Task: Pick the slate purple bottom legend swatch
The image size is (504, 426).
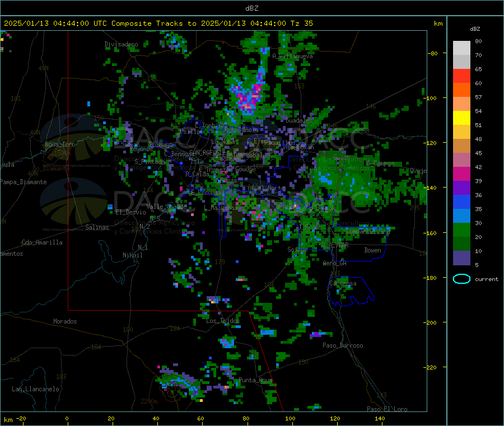Action: click(461, 258)
